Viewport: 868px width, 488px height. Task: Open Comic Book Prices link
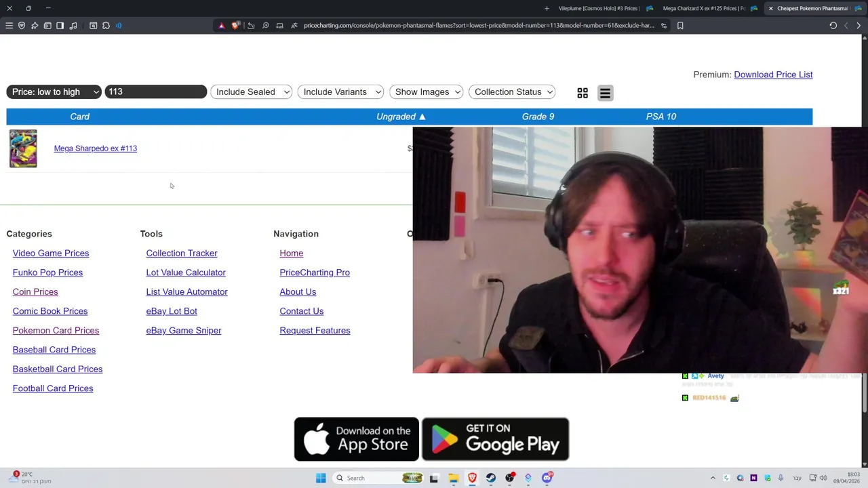pos(50,311)
